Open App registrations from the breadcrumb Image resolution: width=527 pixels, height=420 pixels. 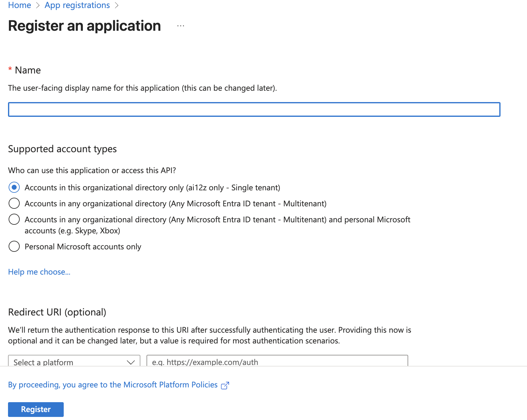77,5
